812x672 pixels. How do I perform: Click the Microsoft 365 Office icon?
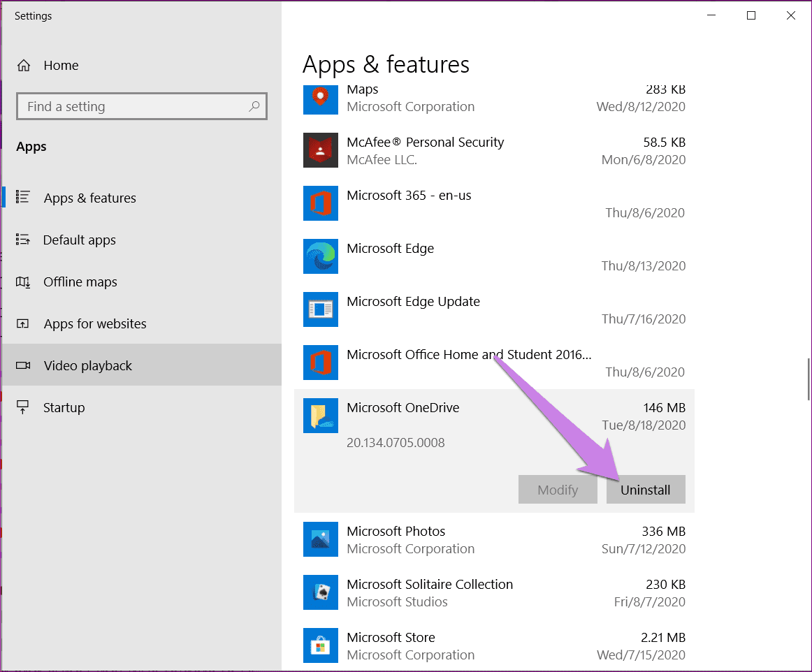[321, 203]
